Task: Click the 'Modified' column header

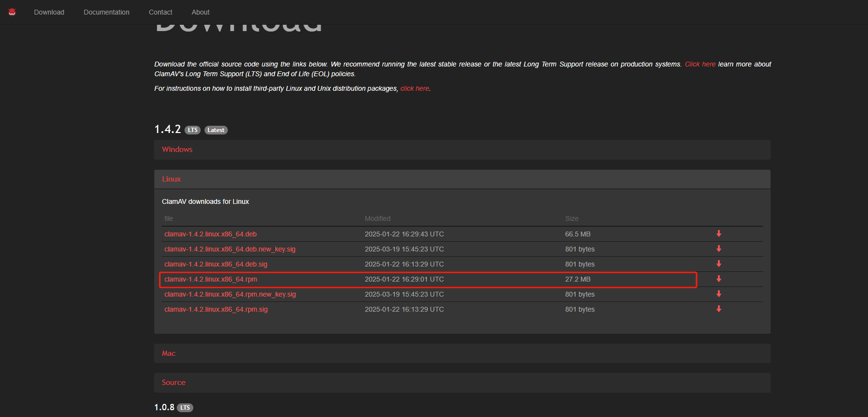Action: click(377, 218)
